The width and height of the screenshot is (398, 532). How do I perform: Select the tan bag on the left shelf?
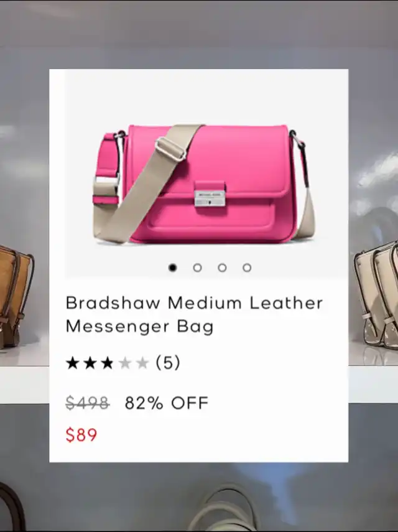pos(16,297)
